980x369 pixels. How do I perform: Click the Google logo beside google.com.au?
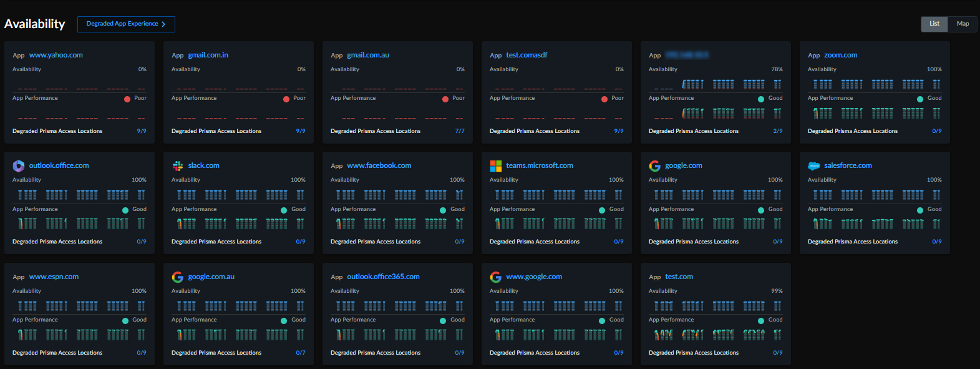pyautogui.click(x=178, y=277)
